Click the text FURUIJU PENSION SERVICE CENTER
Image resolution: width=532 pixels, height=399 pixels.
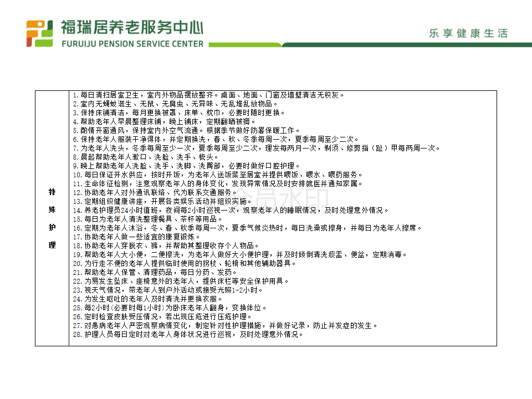(x=132, y=44)
